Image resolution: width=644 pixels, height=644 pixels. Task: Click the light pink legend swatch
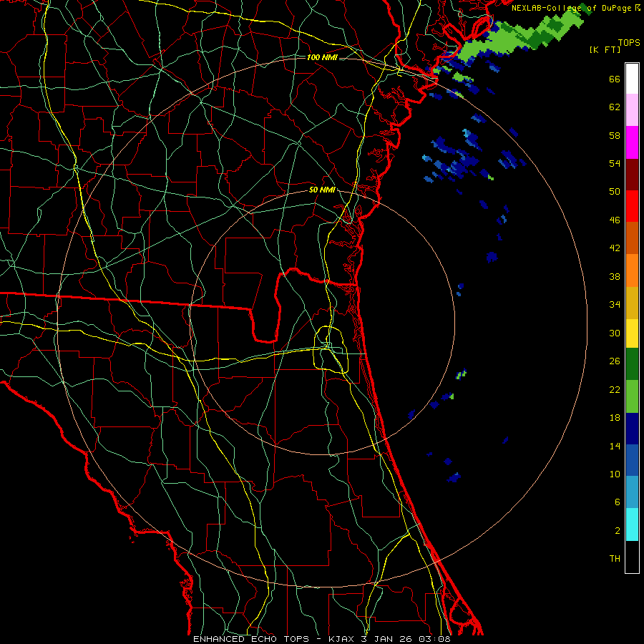coord(632,109)
